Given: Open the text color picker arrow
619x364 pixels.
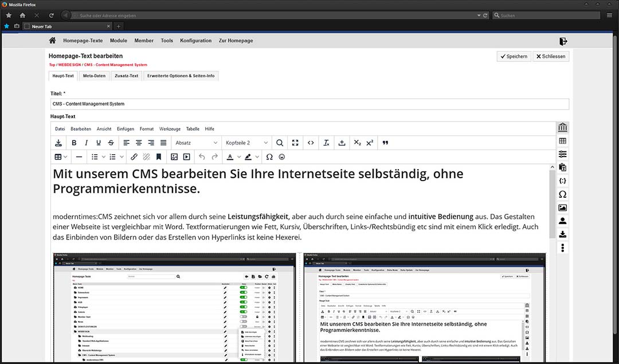Looking at the screenshot, I should (x=238, y=157).
